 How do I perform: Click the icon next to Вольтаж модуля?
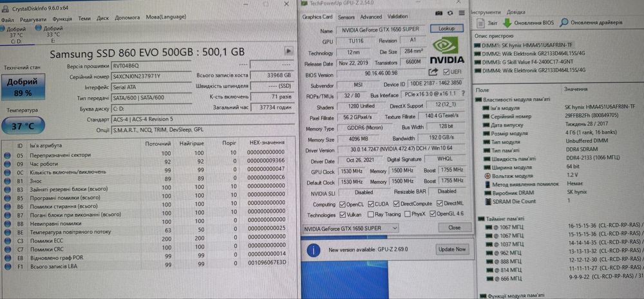(488, 176)
